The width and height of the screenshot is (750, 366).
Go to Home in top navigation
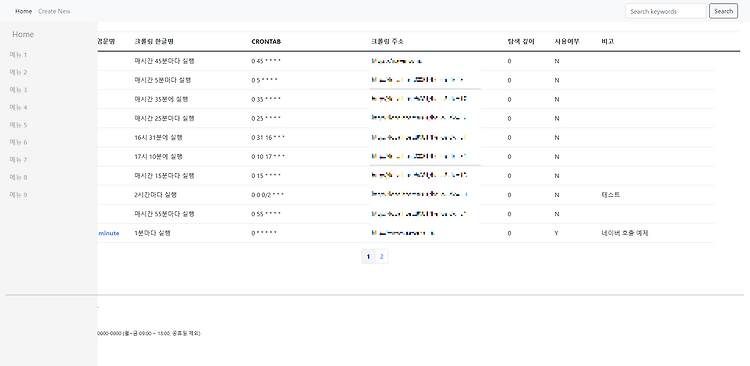[x=23, y=11]
